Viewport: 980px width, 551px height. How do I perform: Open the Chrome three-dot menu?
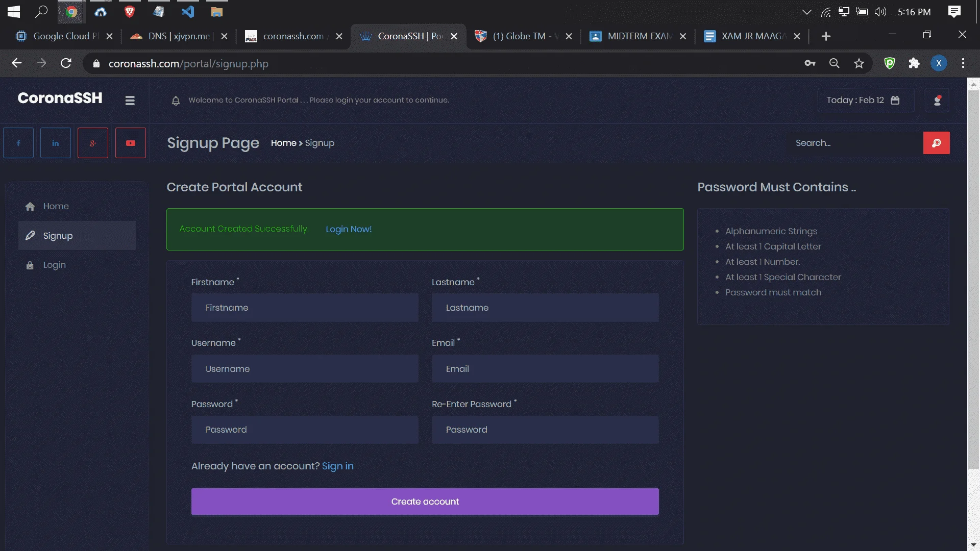pos(963,63)
